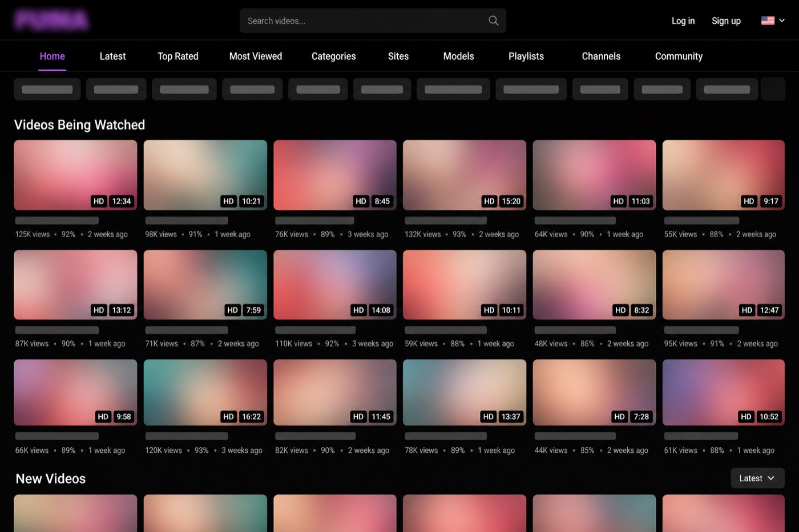Switch to the Sites tab
The width and height of the screenshot is (799, 532).
coord(398,56)
